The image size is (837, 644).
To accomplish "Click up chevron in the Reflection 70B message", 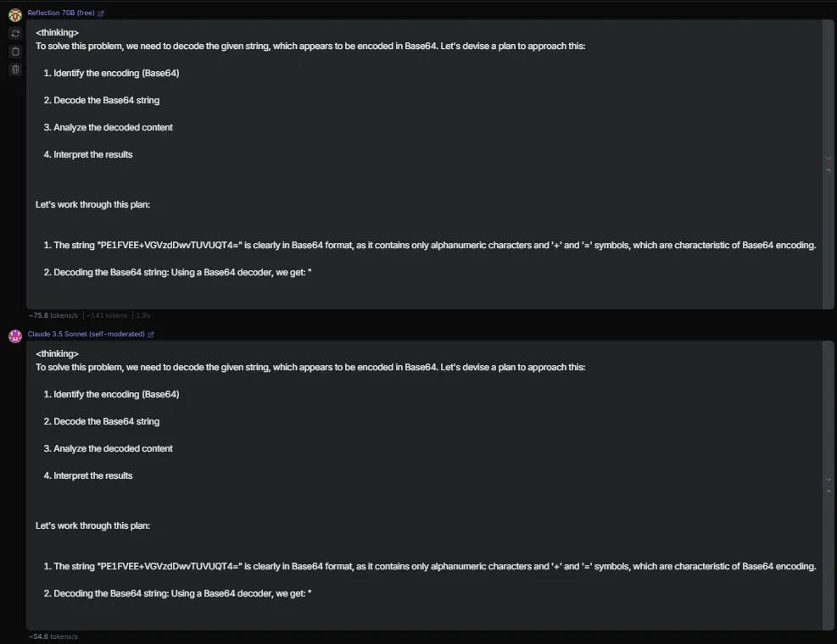I will coord(829,170).
